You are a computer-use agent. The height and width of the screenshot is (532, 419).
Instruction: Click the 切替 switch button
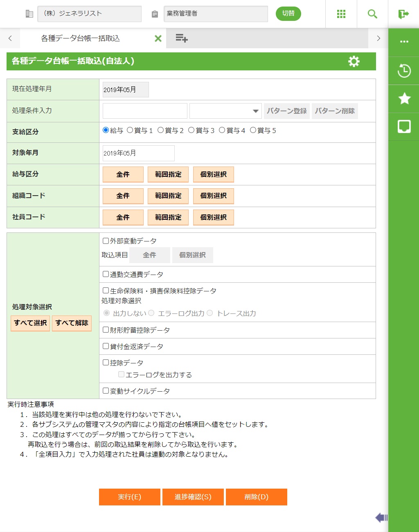288,14
